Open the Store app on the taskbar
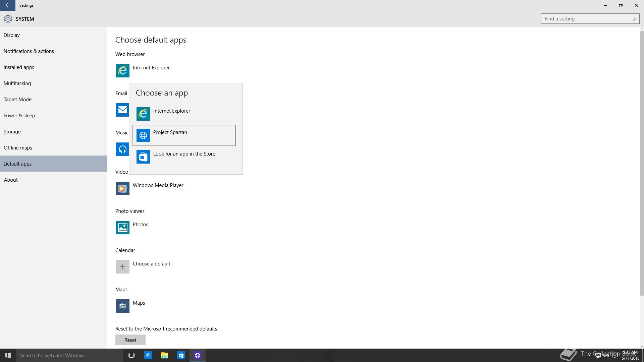The height and width of the screenshot is (362, 644). (181, 355)
